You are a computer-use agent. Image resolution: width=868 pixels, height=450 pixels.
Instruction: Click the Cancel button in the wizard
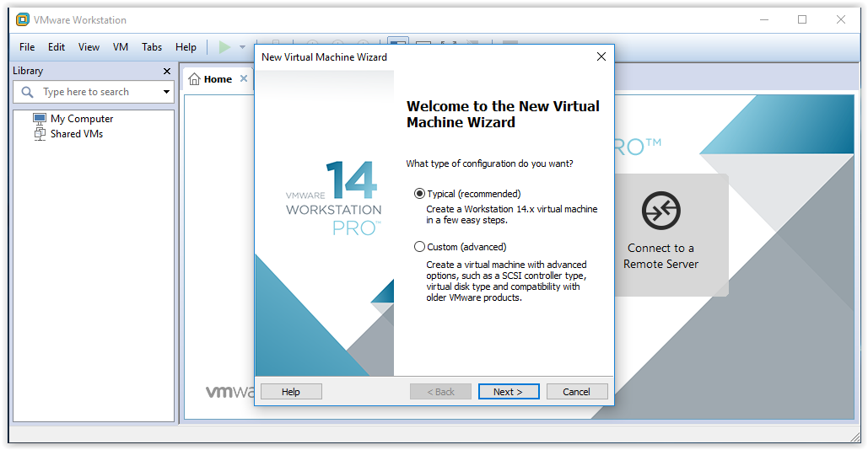pos(577,391)
